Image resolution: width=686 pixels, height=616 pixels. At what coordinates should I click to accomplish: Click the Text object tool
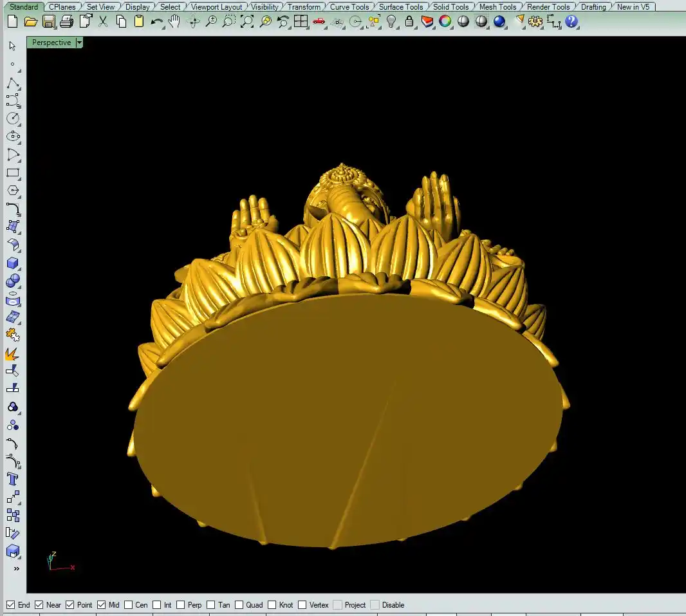pyautogui.click(x=13, y=479)
